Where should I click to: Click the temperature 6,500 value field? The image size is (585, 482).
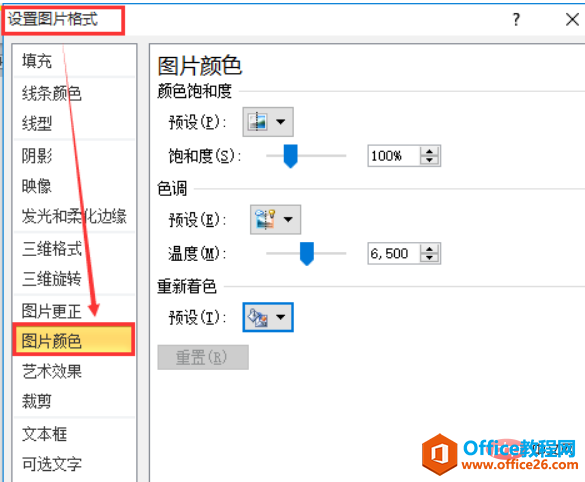[394, 253]
